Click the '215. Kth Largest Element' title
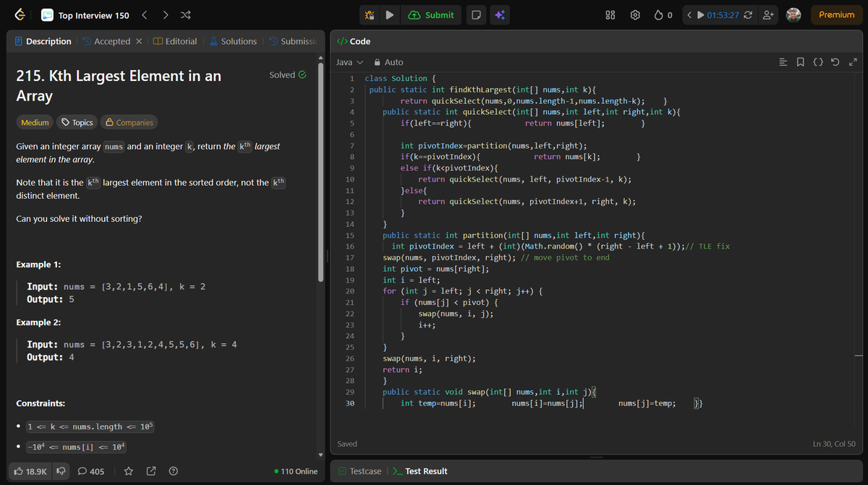The width and height of the screenshot is (868, 485). tap(119, 85)
